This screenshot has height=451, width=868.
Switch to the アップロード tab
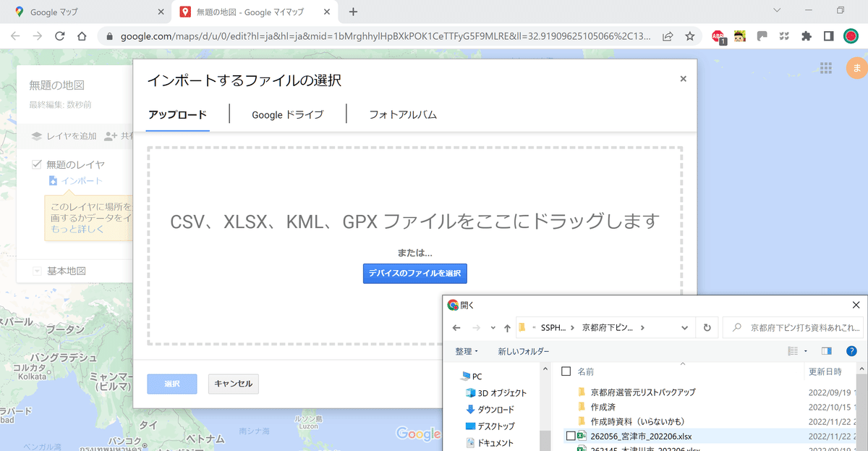pyautogui.click(x=177, y=114)
